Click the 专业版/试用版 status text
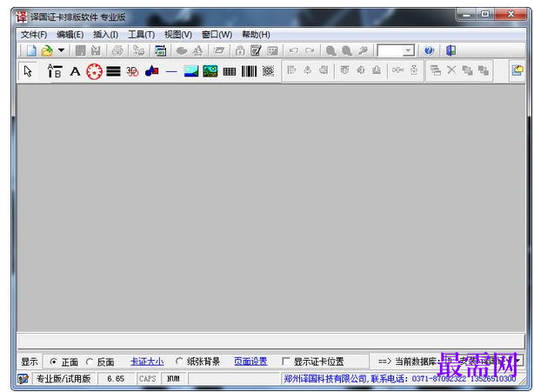The width and height of the screenshot is (534, 392). [x=63, y=379]
